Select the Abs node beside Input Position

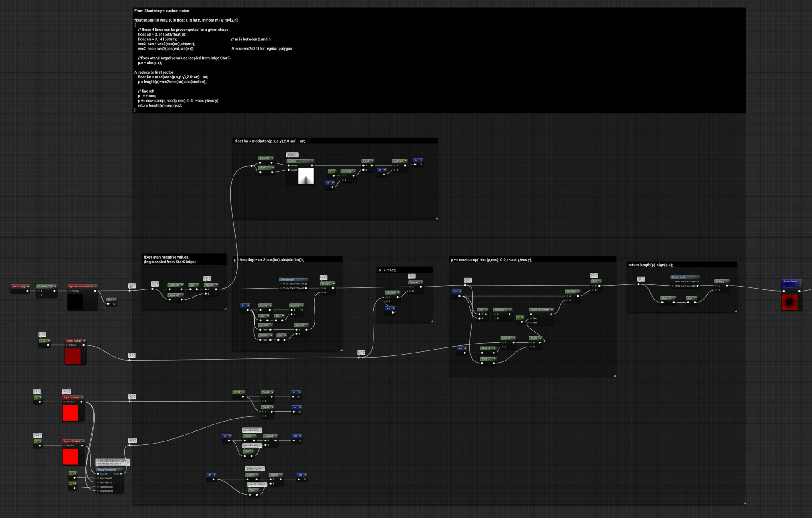110,299
